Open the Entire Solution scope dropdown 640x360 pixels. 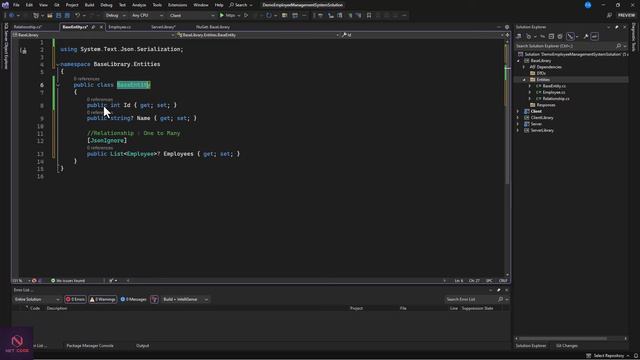click(x=37, y=300)
